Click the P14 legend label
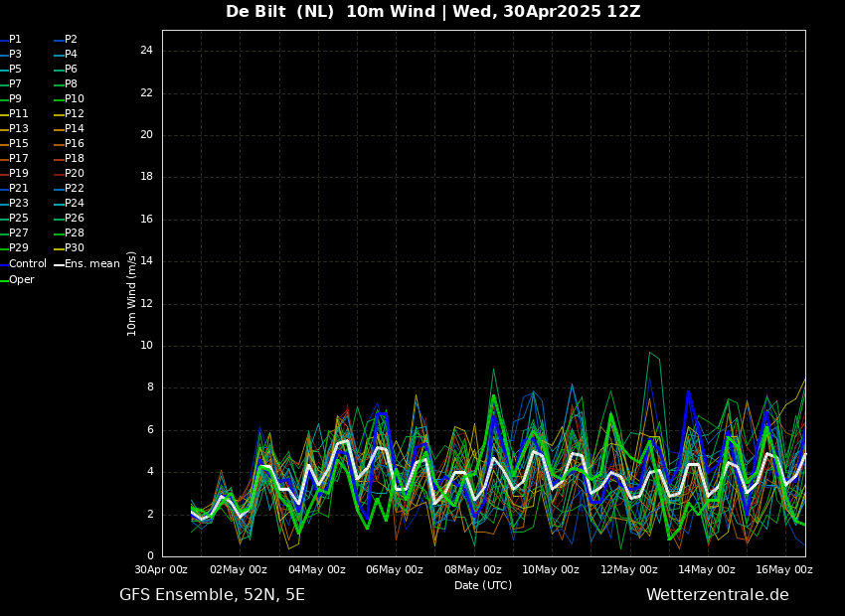Image resolution: width=845 pixels, height=616 pixels. pos(74,129)
